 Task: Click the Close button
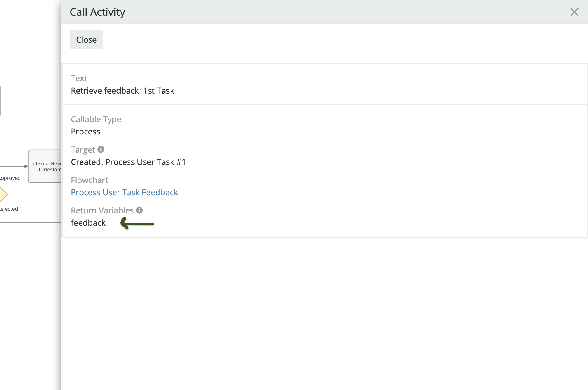[86, 40]
